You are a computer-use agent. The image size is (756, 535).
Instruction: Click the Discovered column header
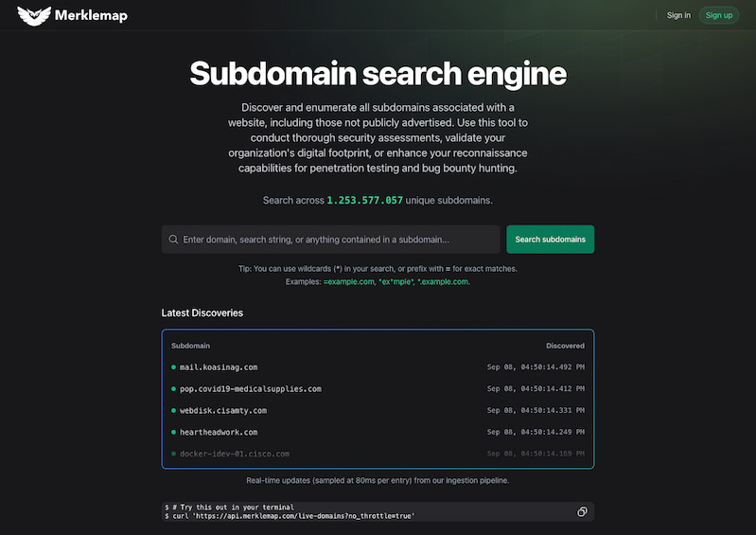click(x=565, y=346)
